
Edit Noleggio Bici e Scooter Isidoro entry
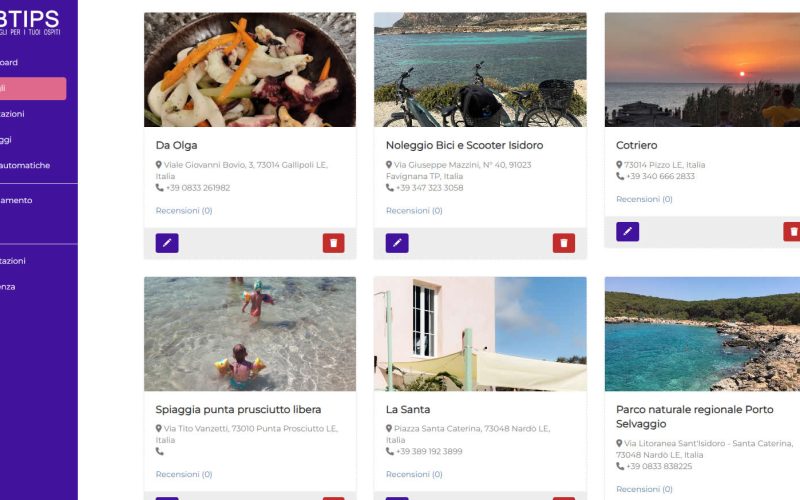397,243
